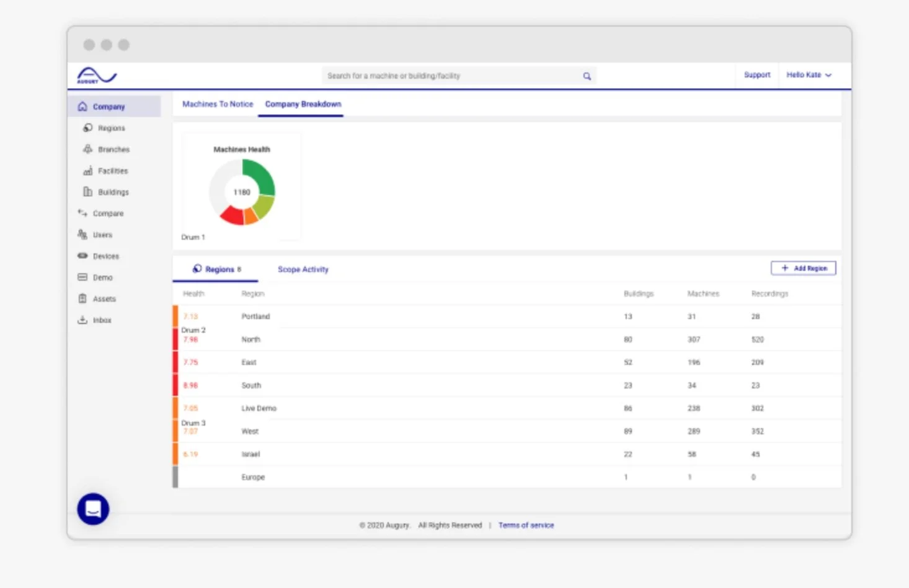This screenshot has width=909, height=588.
Task: Click the Buildings column header
Action: point(639,294)
